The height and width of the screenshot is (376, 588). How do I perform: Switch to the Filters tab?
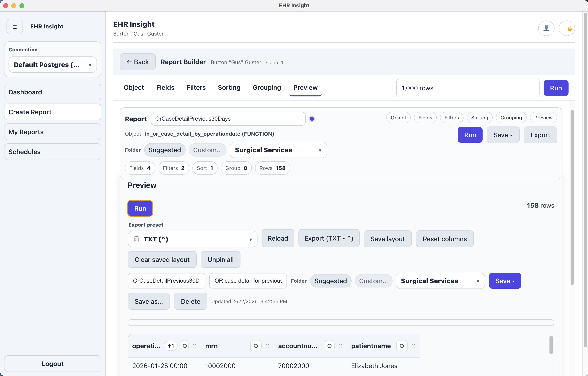click(x=196, y=88)
